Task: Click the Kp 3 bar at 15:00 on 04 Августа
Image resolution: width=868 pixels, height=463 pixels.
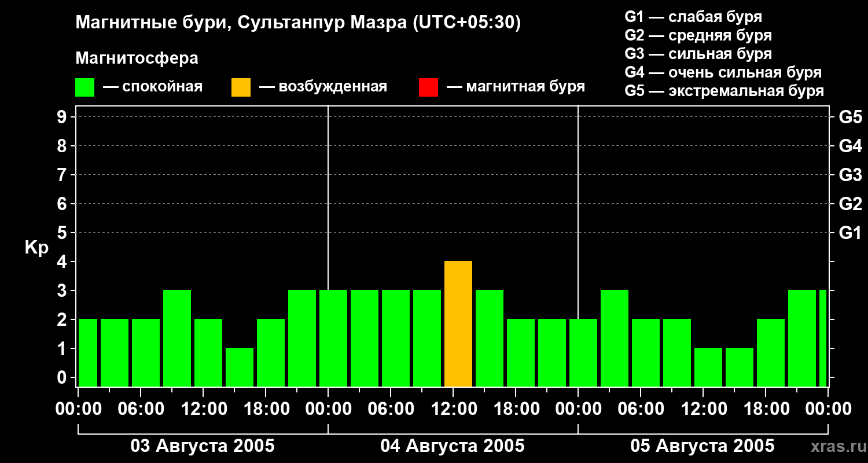Action: 490,338
